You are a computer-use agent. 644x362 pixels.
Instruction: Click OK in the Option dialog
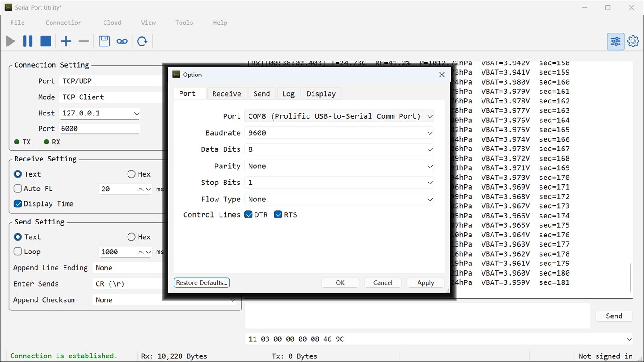click(x=340, y=282)
